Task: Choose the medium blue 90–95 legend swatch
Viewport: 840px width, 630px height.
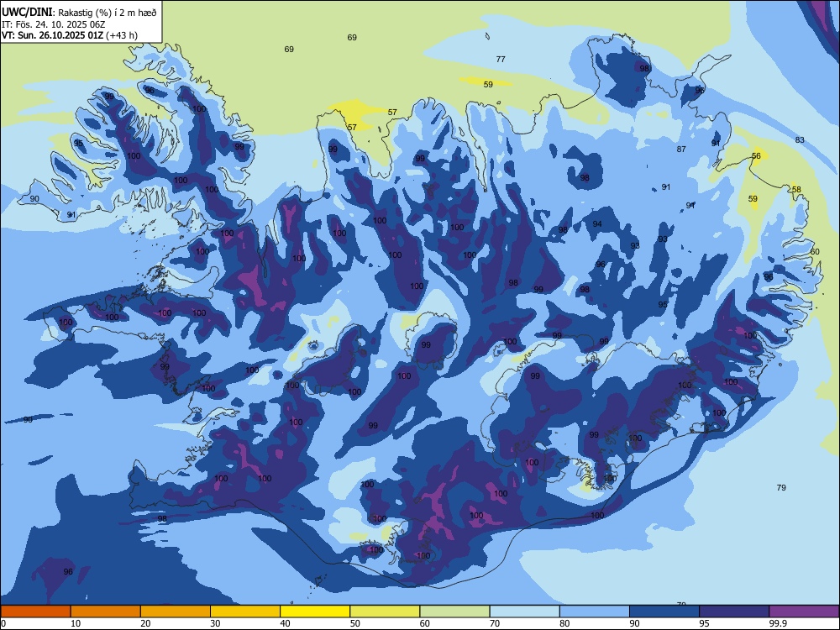Action: click(664, 612)
